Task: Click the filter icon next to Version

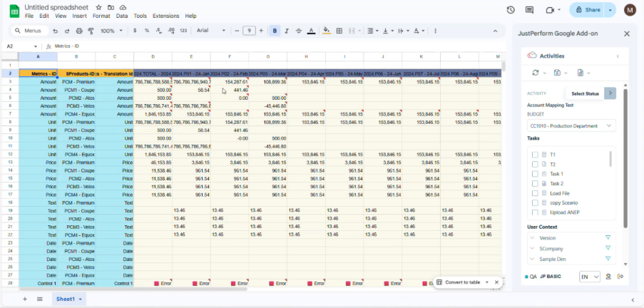Action: (x=608, y=237)
